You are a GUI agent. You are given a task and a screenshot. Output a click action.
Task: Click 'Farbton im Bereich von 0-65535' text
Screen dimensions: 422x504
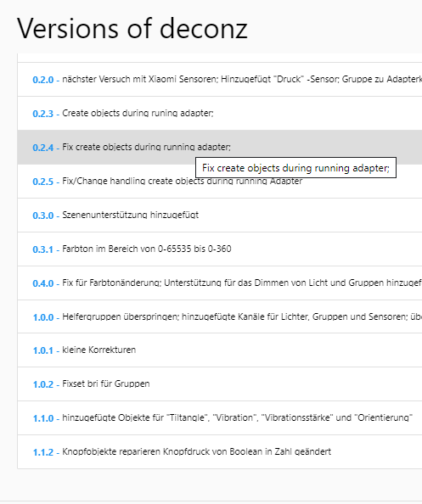[147, 249]
